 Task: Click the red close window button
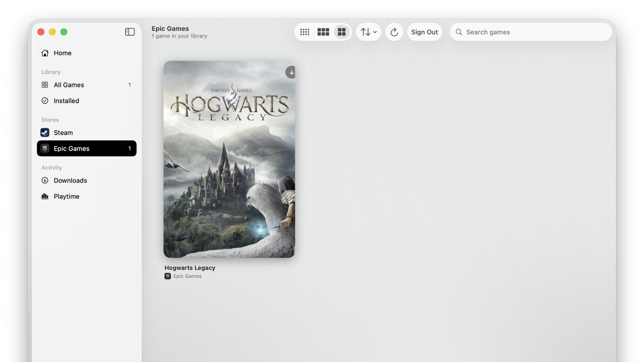pos(41,32)
